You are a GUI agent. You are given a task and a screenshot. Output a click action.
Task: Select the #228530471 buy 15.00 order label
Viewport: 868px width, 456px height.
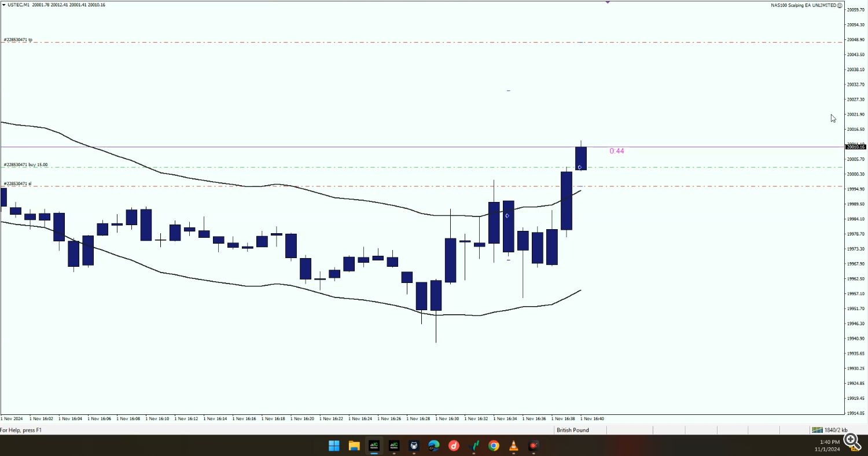(25, 165)
